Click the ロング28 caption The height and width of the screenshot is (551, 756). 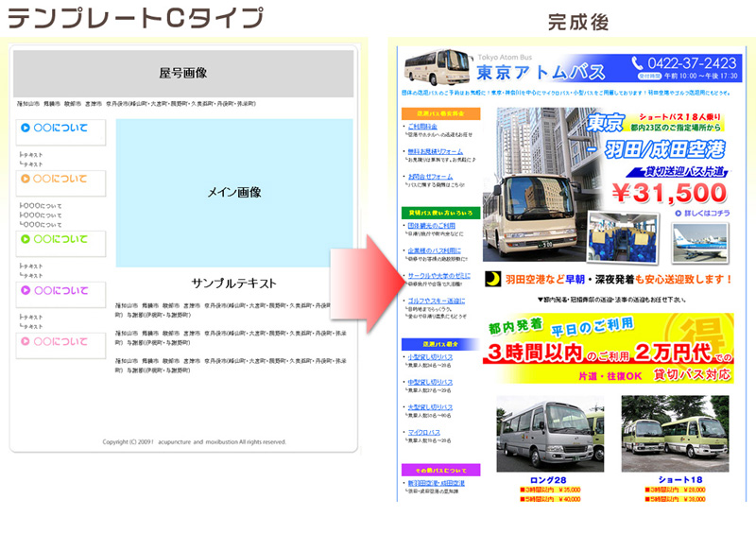pos(548,480)
